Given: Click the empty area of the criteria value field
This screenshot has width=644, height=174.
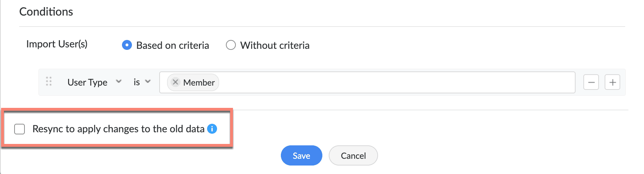Looking at the screenshot, I should pyautogui.click(x=390, y=82).
